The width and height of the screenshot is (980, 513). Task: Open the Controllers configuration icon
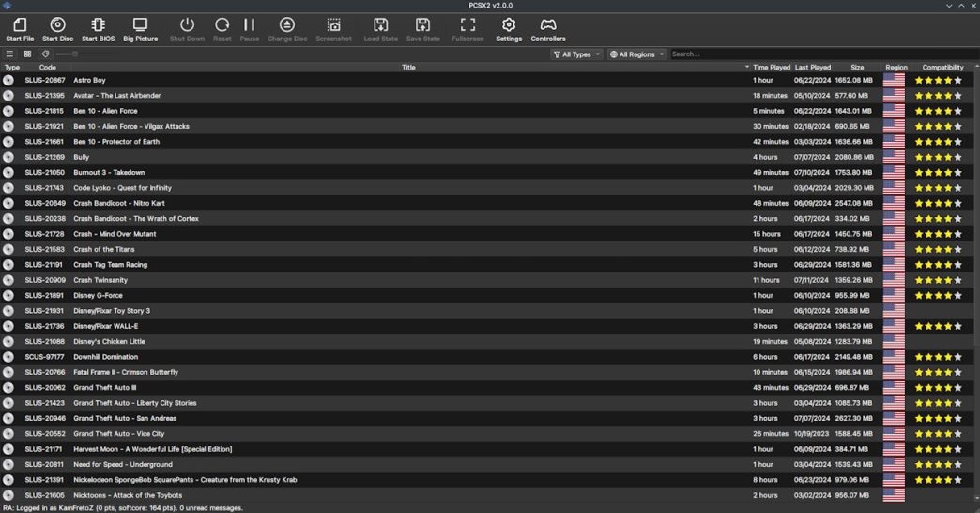click(548, 29)
